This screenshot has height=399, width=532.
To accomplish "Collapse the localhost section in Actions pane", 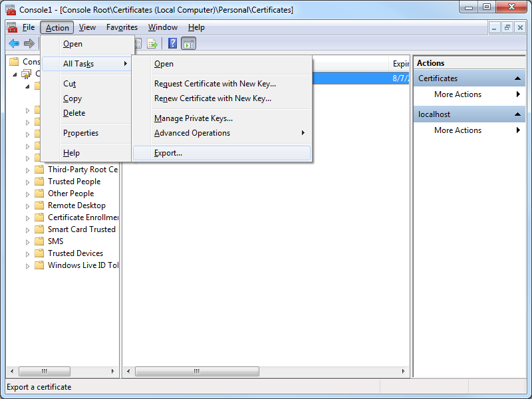I will pos(518,114).
